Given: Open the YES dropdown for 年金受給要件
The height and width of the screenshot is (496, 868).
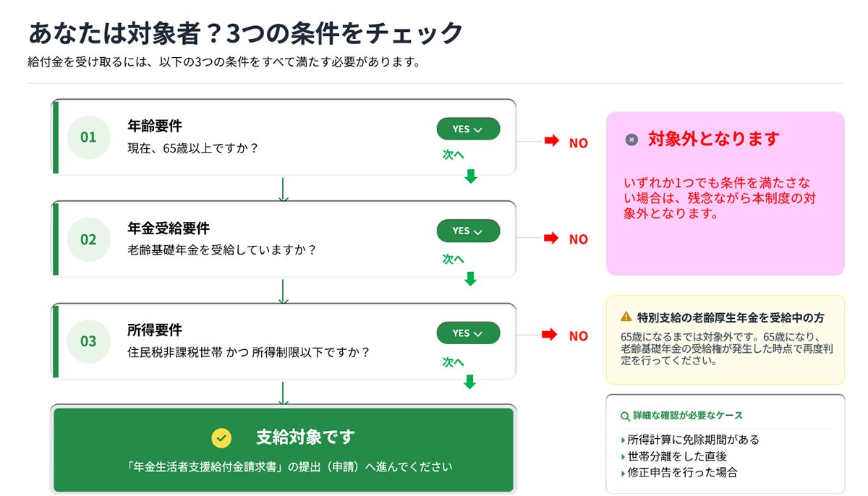Looking at the screenshot, I should [468, 231].
